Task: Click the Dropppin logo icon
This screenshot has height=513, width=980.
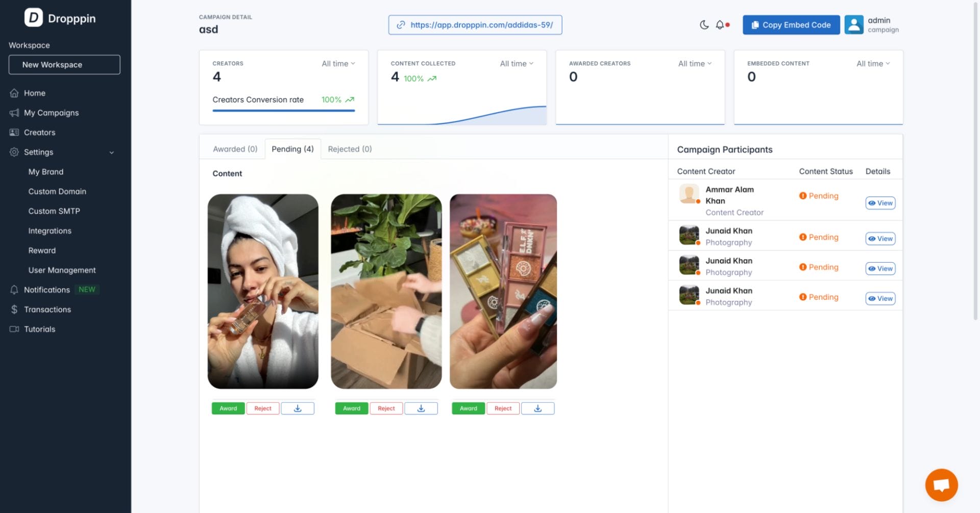Action: (x=34, y=18)
